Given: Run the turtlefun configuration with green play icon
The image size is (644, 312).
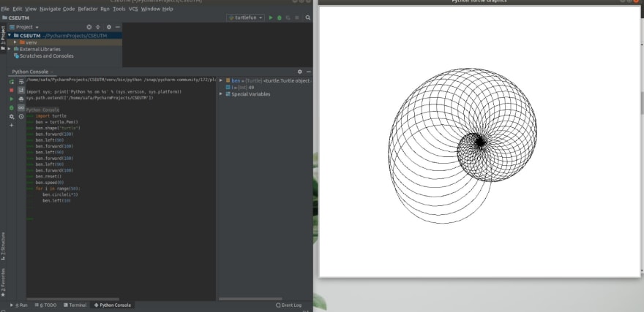Looking at the screenshot, I should coord(271,18).
